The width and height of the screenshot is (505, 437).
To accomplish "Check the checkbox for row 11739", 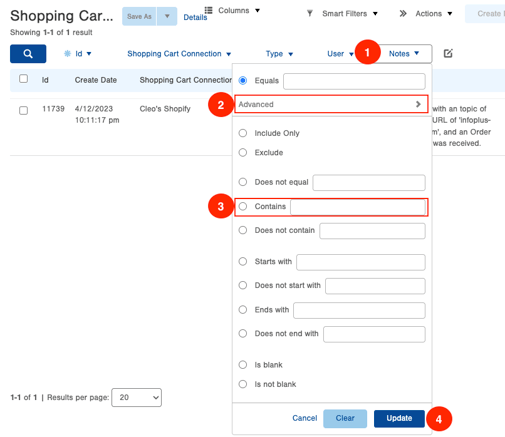I will pos(23,110).
